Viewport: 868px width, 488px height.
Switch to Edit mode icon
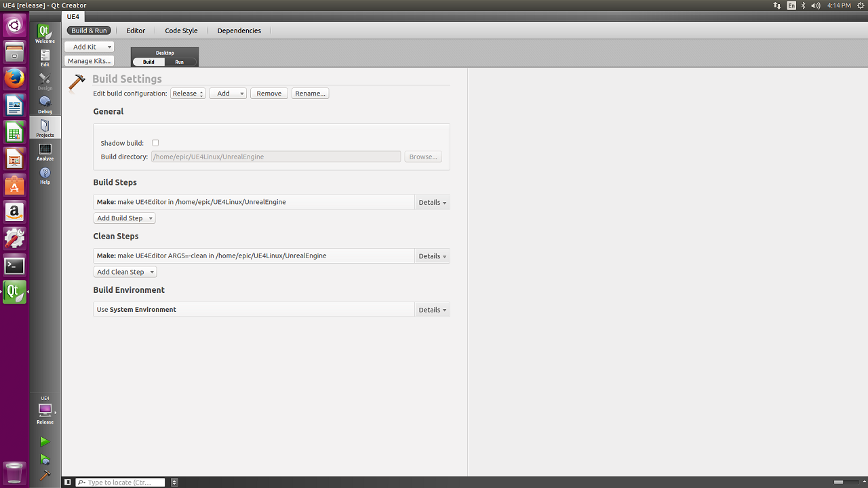45,58
